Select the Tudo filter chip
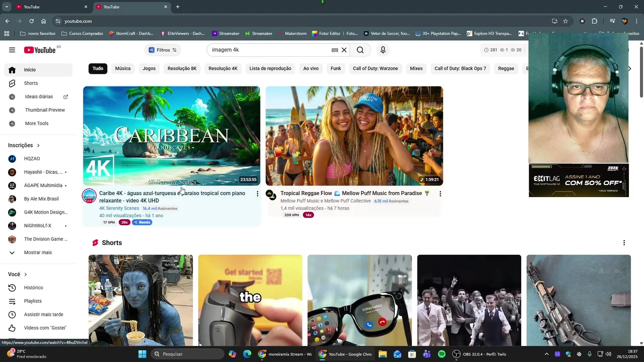This screenshot has width=644, height=362. pyautogui.click(x=98, y=68)
